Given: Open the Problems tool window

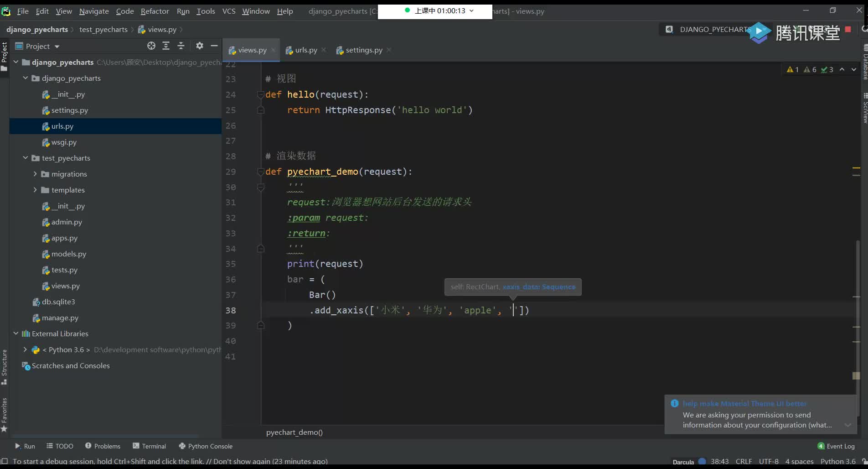Looking at the screenshot, I should click(103, 446).
